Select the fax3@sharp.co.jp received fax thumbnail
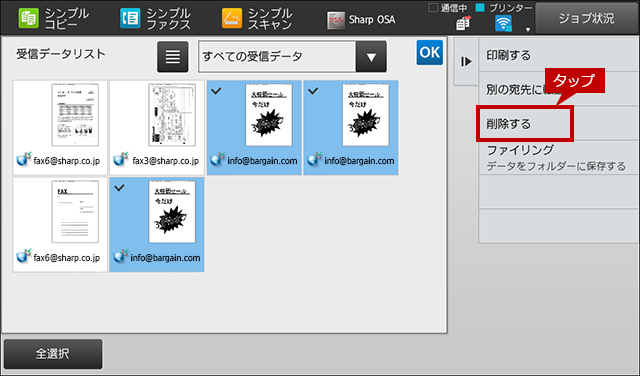The width and height of the screenshot is (640, 376). [157, 127]
